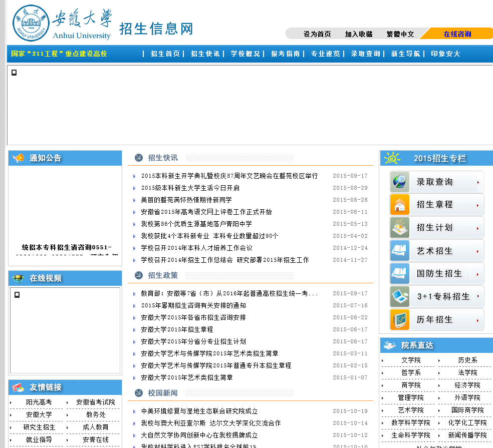This screenshot has width=493, height=448.
Task: Open news 2015级本科新生大学生活今日开启
Action: [190, 188]
